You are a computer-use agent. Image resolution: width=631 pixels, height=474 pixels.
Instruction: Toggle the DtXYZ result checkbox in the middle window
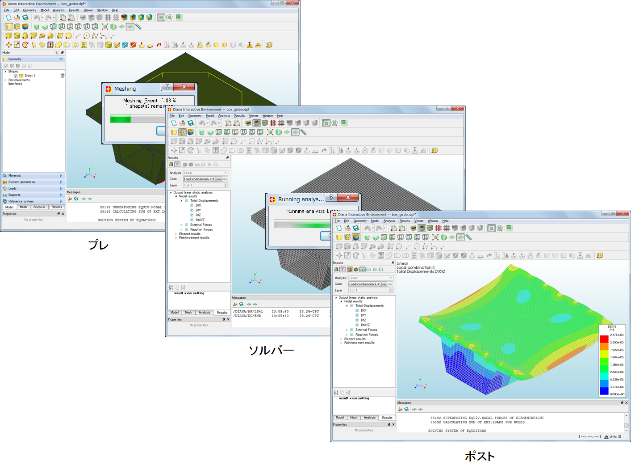point(191,218)
